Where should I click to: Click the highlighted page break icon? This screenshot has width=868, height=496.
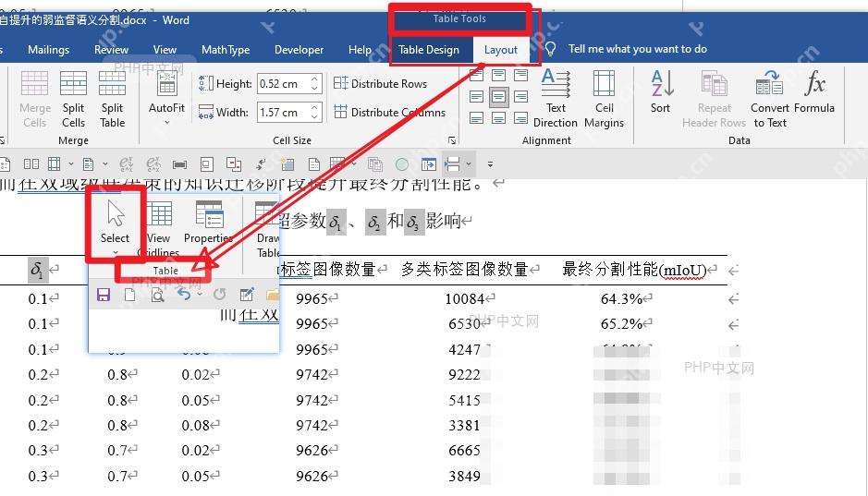pos(452,163)
